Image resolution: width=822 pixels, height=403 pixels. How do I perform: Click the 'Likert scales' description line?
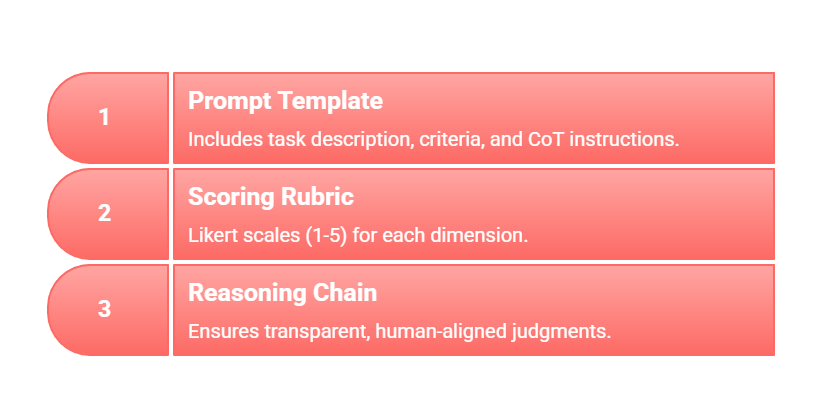click(357, 235)
